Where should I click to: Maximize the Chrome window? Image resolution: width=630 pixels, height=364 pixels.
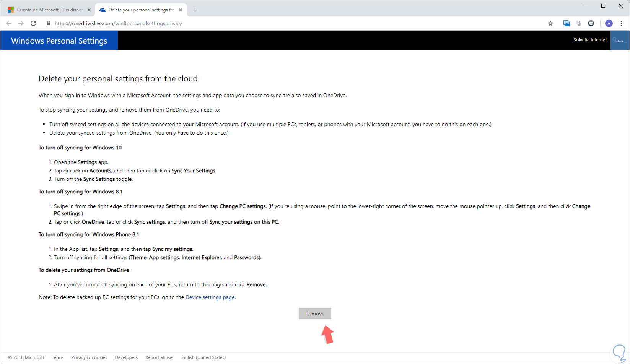click(603, 6)
